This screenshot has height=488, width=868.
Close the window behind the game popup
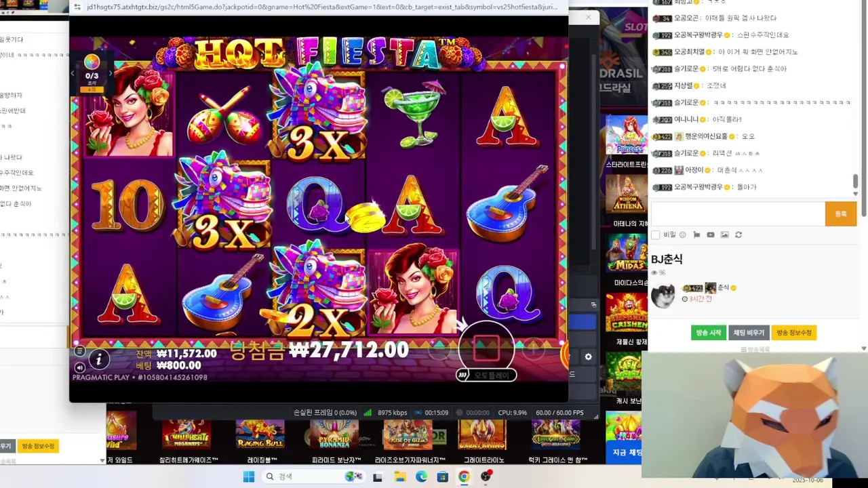pyautogui.click(x=588, y=17)
